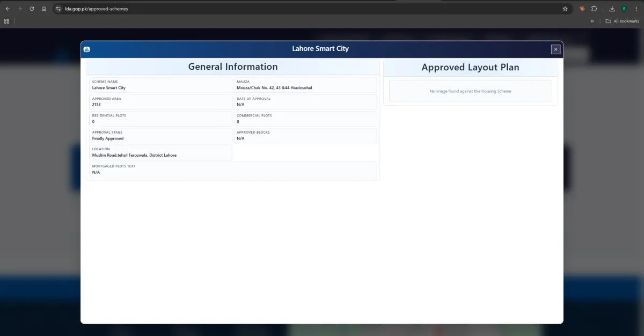
Task: Click Mortgaged Plots Text N/A value
Action: [x=96, y=172]
